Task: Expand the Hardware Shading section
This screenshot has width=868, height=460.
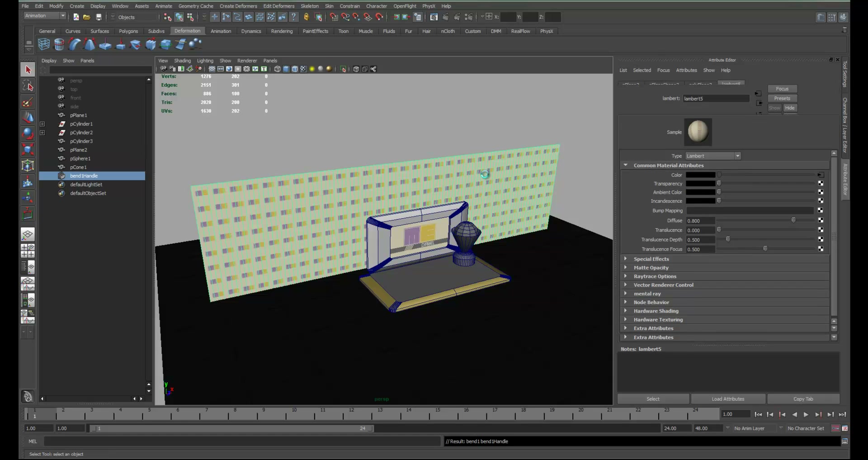Action: click(x=626, y=311)
